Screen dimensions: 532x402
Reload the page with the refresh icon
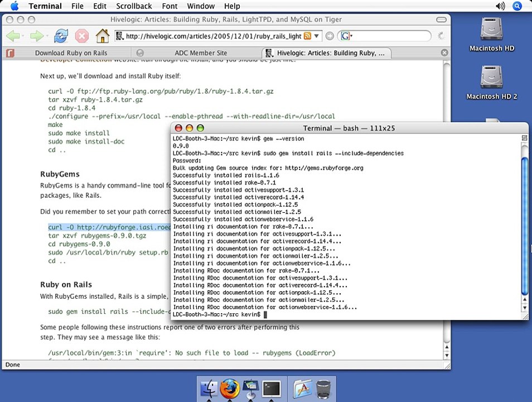coord(61,36)
